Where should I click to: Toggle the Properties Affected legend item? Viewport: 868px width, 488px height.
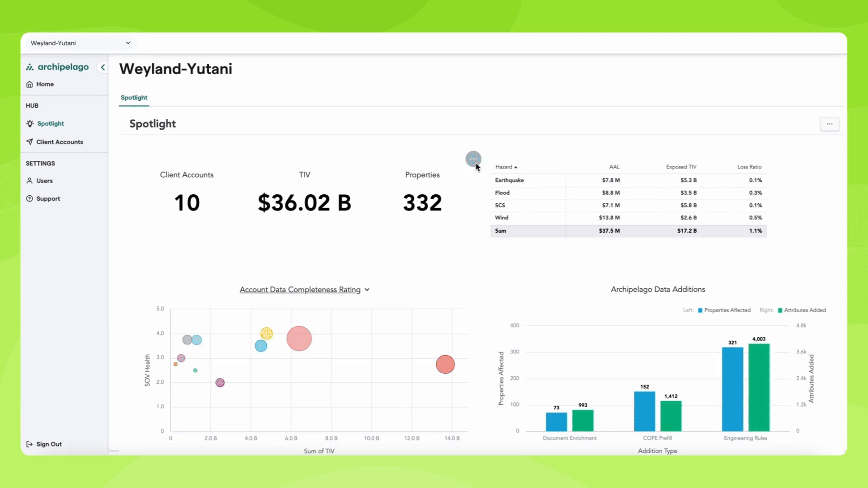pyautogui.click(x=724, y=310)
